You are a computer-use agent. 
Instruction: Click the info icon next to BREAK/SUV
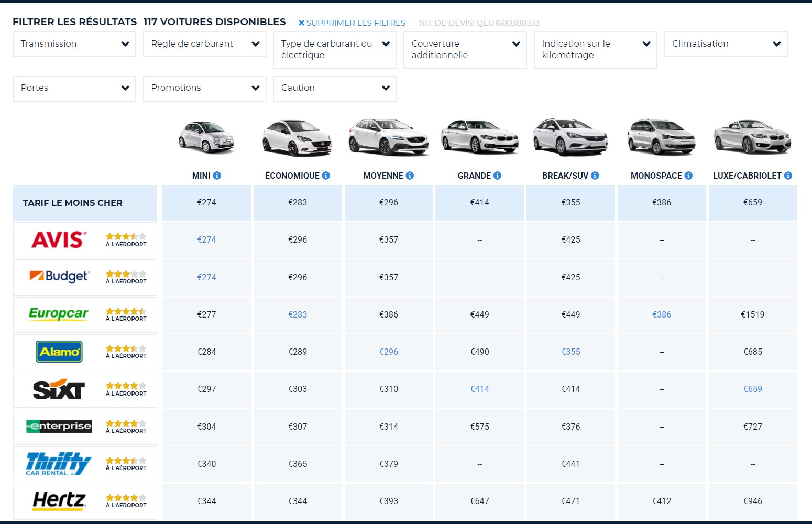[x=595, y=176]
